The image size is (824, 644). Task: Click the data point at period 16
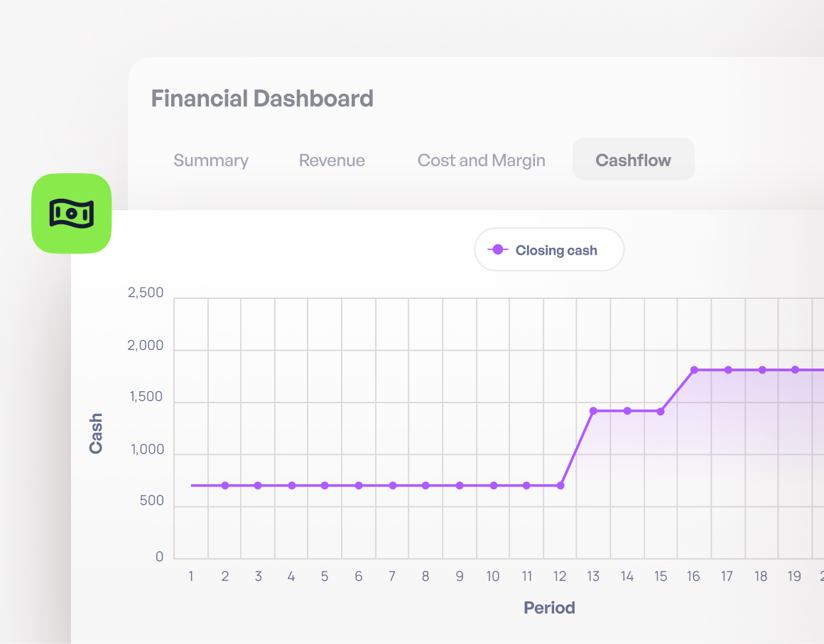click(694, 370)
